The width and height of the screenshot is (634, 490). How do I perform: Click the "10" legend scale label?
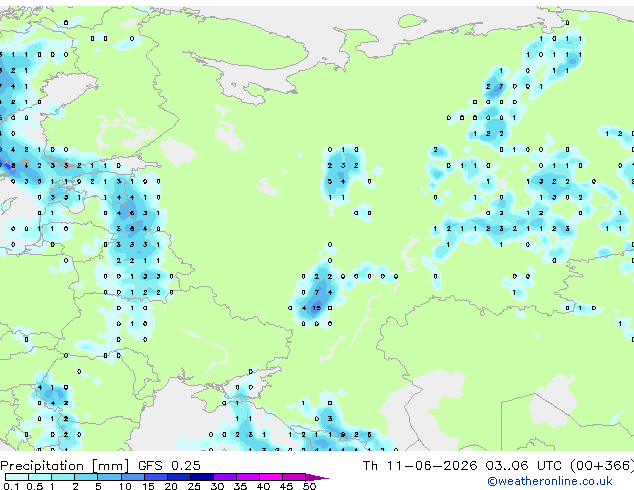(x=125, y=486)
